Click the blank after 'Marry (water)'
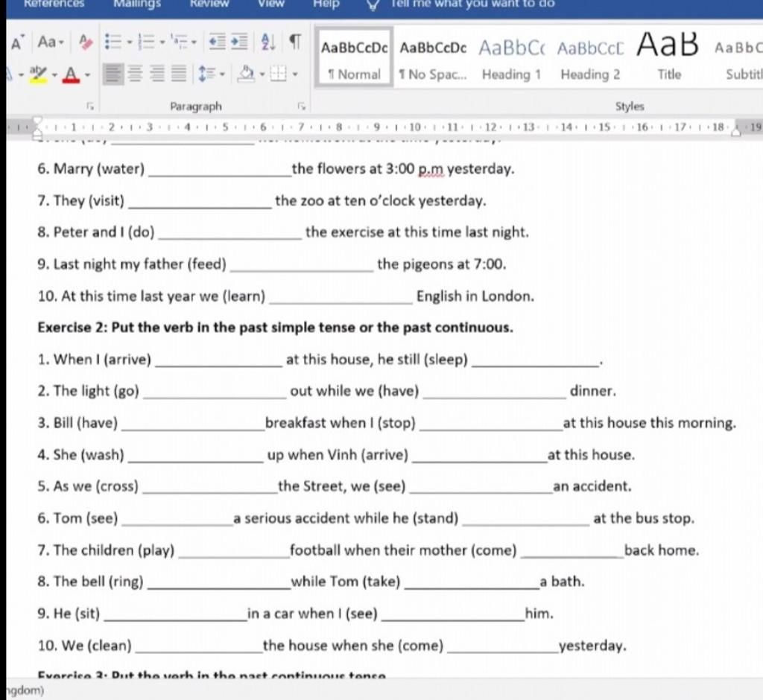The width and height of the screenshot is (763, 700). (220, 171)
